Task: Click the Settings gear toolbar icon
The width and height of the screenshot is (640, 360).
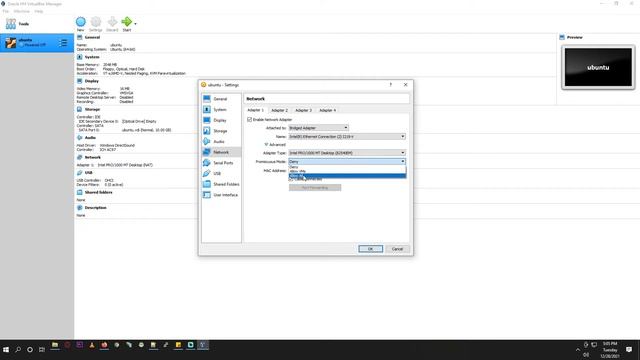Action: pos(96,24)
